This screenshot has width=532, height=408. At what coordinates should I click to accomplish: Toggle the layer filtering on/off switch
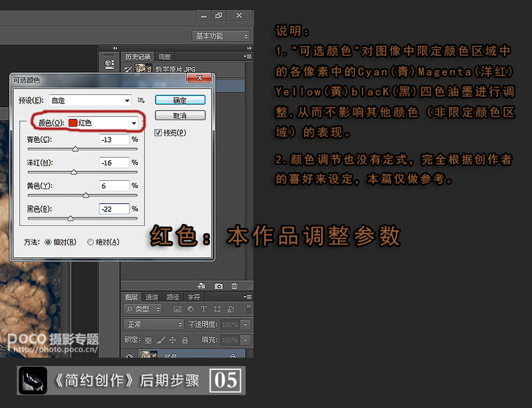(249, 308)
